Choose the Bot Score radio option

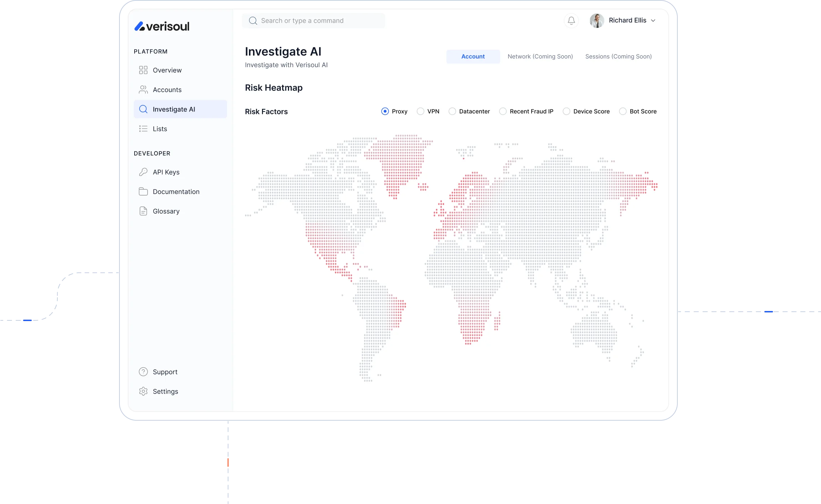pyautogui.click(x=623, y=111)
